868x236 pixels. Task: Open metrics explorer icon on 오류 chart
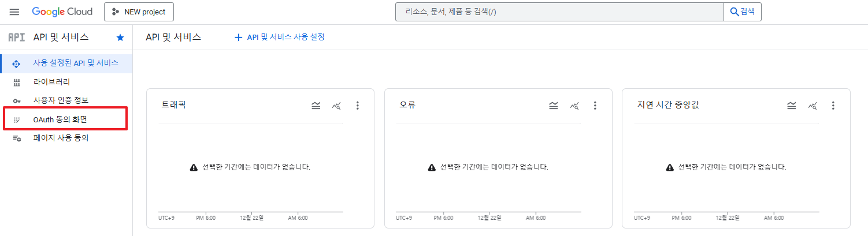(574, 106)
